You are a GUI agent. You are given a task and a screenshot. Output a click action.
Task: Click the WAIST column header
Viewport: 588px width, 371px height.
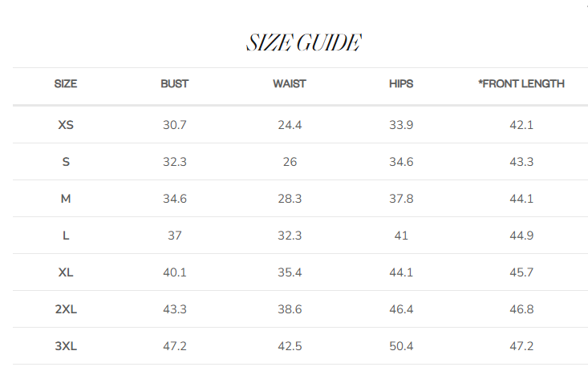(x=290, y=83)
